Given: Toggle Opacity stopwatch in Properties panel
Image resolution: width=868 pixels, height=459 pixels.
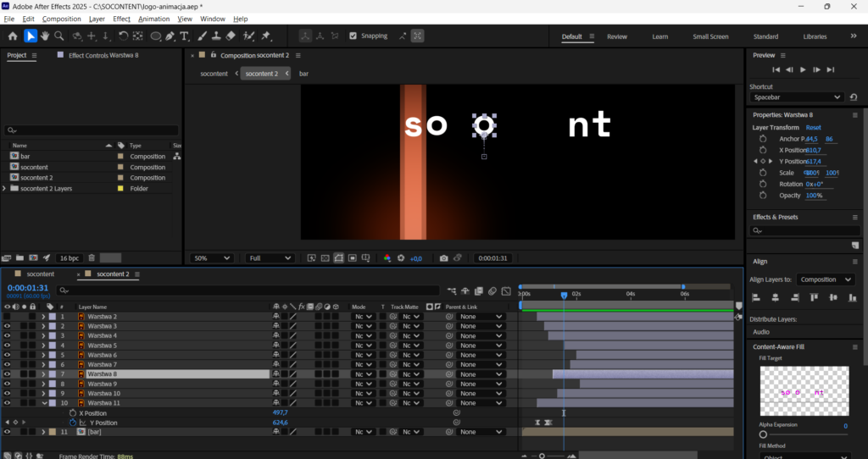Looking at the screenshot, I should [x=763, y=196].
